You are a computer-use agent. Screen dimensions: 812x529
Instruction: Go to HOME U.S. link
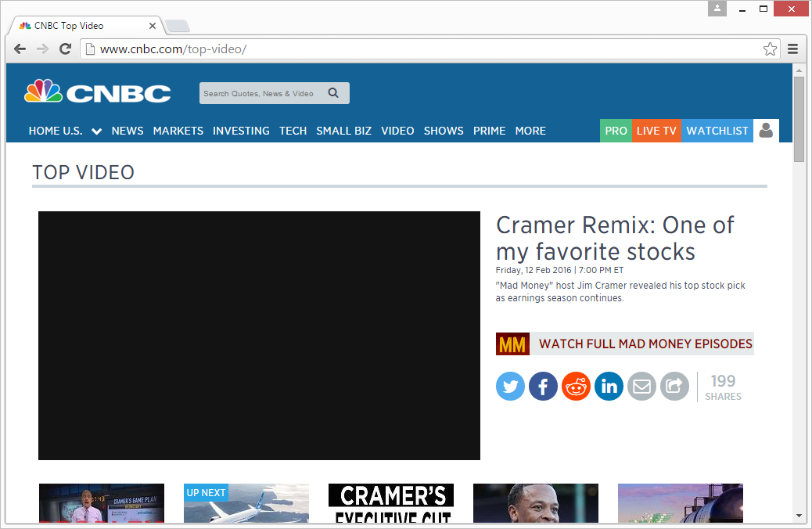56,131
